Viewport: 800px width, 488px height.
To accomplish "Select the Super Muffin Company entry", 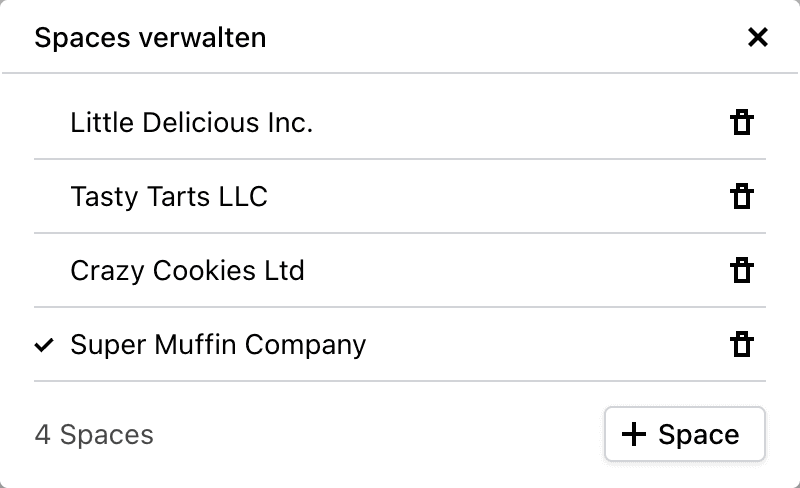I will 218,345.
